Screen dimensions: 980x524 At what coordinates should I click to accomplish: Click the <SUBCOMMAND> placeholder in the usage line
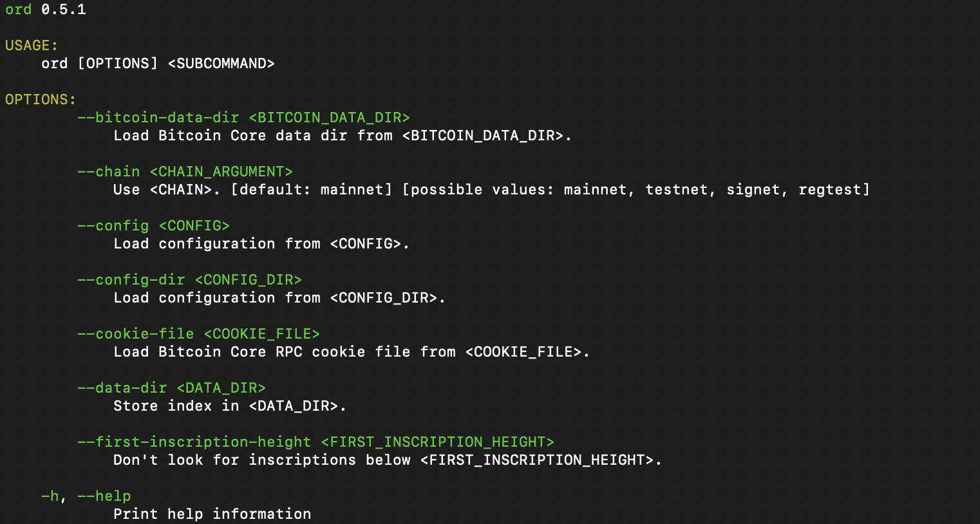coord(221,64)
